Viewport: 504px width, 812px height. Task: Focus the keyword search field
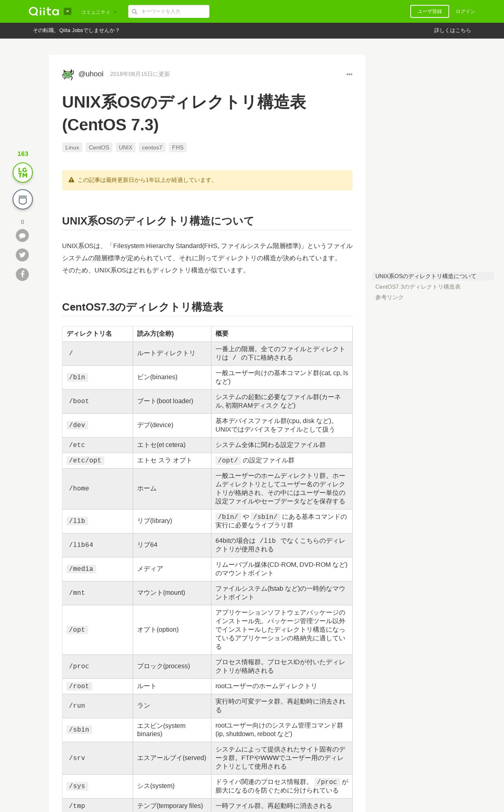(x=169, y=11)
